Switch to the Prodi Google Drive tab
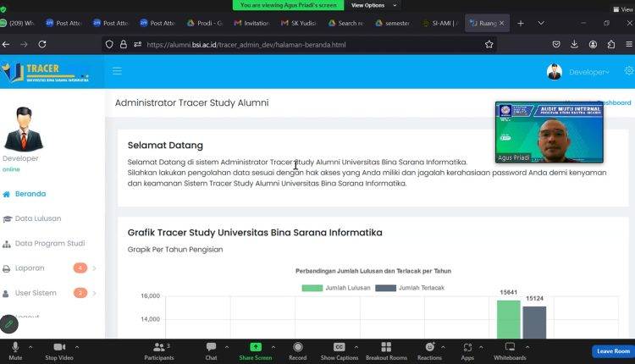 [x=205, y=24]
